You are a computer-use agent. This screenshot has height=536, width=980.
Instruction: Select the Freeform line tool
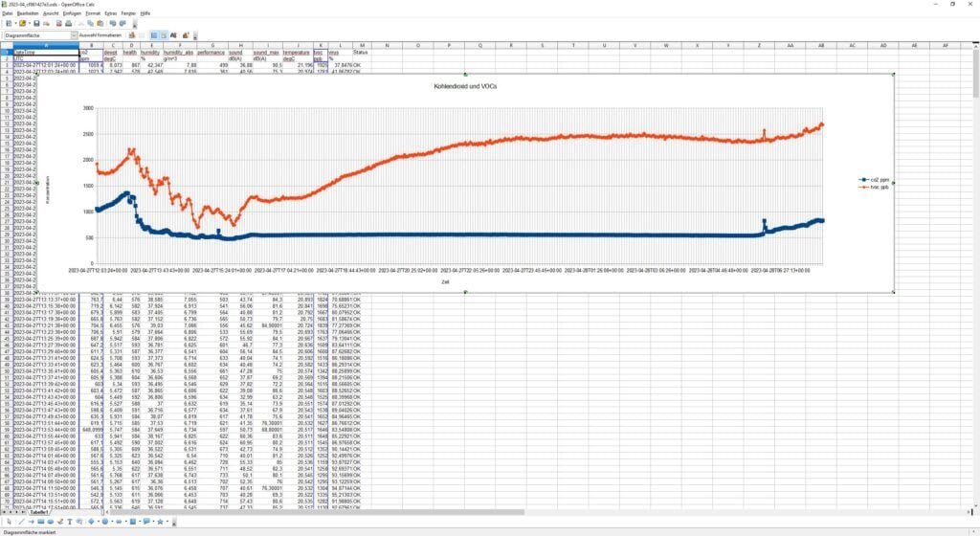[x=60, y=522]
